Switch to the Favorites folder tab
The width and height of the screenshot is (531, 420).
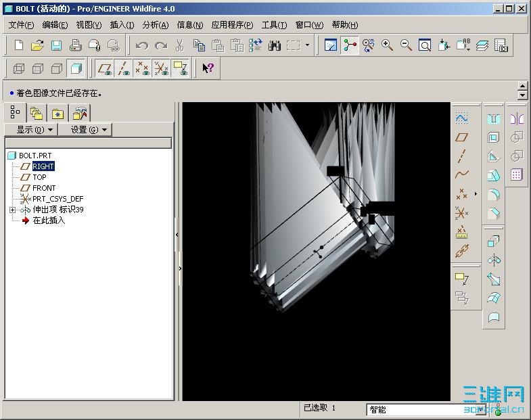pos(57,113)
